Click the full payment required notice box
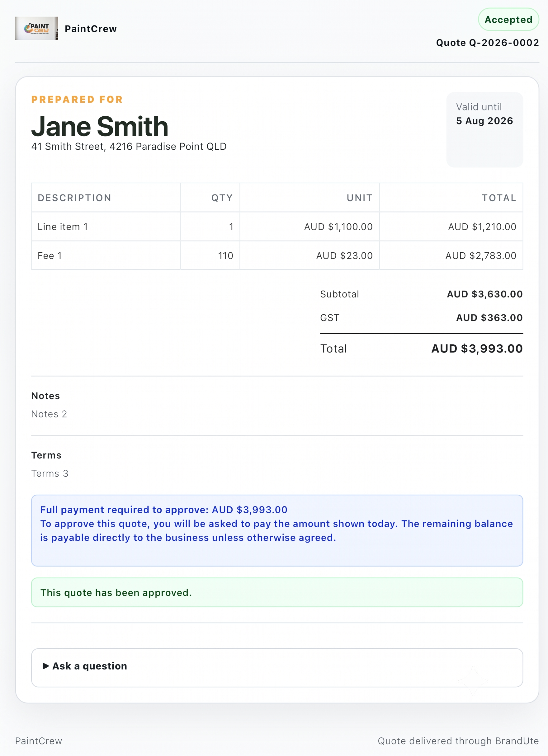548x756 pixels. pos(277,530)
